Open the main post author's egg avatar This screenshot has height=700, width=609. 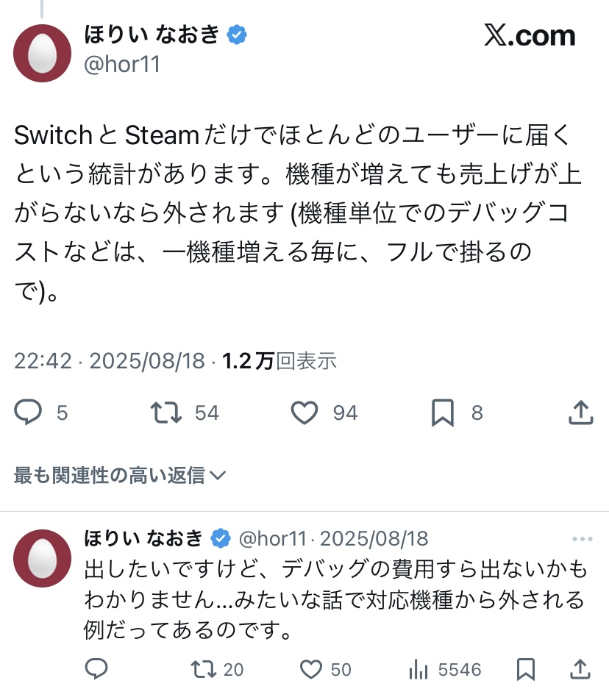pos(43,53)
